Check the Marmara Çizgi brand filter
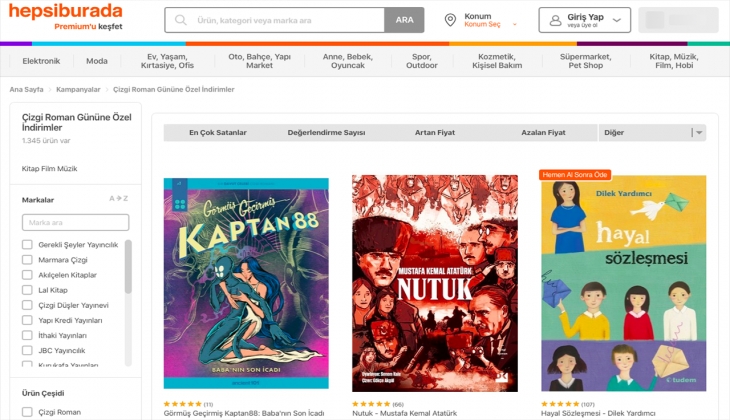The width and height of the screenshot is (730, 420). [28, 260]
